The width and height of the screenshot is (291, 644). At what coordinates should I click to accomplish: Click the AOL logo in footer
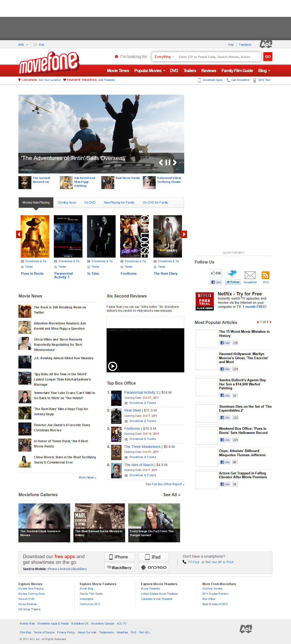[246, 629]
